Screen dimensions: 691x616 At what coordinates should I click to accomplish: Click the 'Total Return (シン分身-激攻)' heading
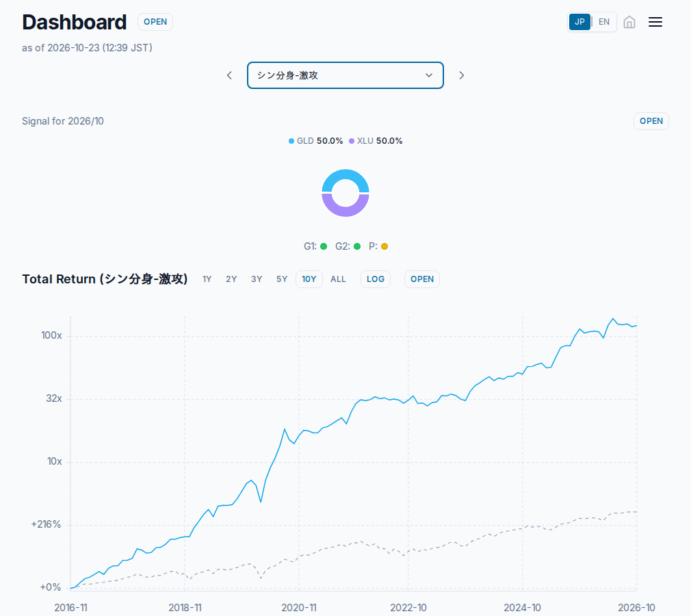click(x=105, y=279)
